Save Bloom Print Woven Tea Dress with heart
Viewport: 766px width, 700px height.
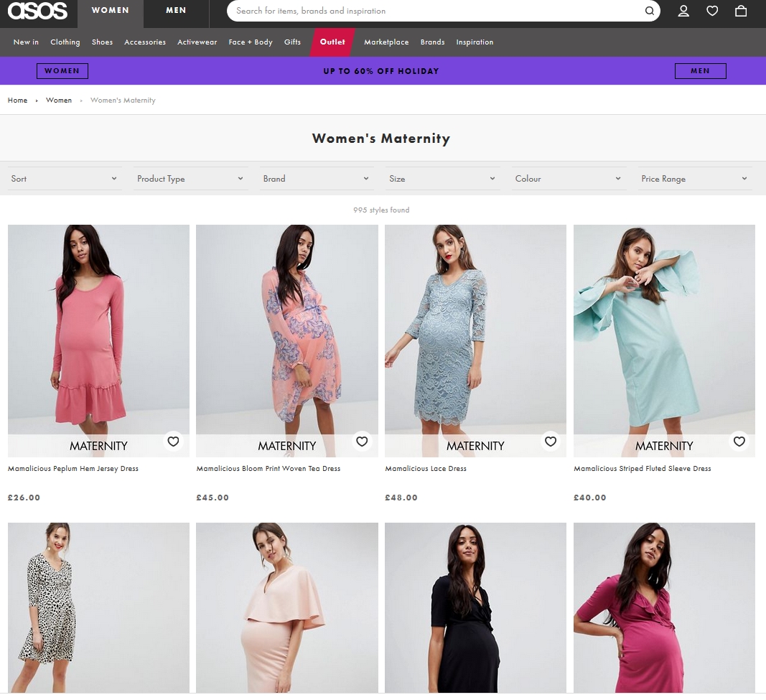(x=362, y=442)
